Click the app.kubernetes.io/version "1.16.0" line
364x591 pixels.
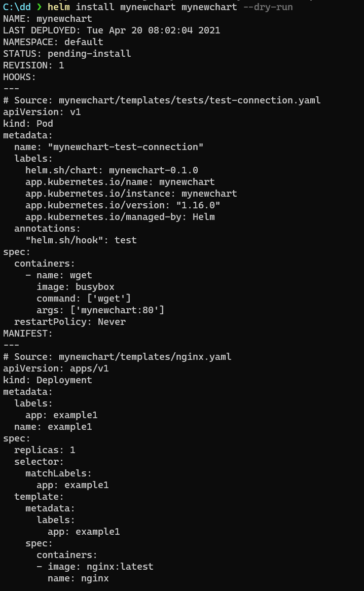coord(123,205)
